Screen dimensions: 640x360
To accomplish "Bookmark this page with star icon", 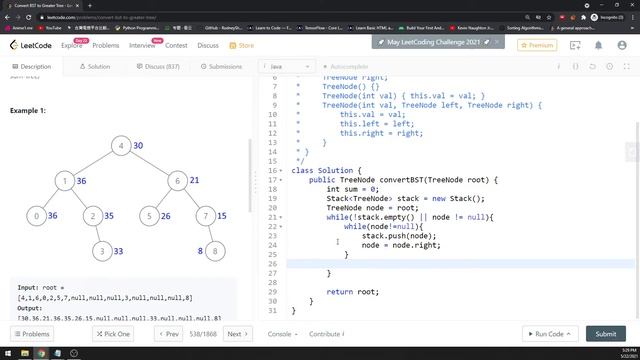I will (549, 17).
